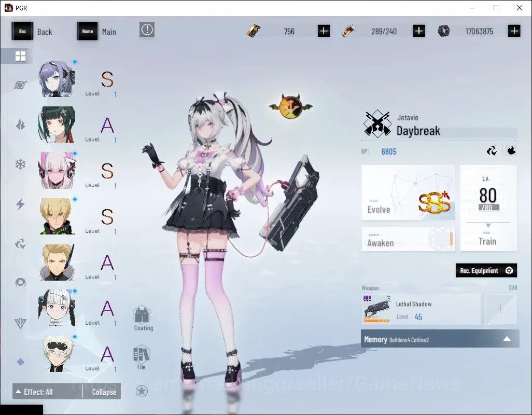Screen dimensions: 532x415
Task: Click the crossed-guns class emblem
Action: (x=376, y=123)
